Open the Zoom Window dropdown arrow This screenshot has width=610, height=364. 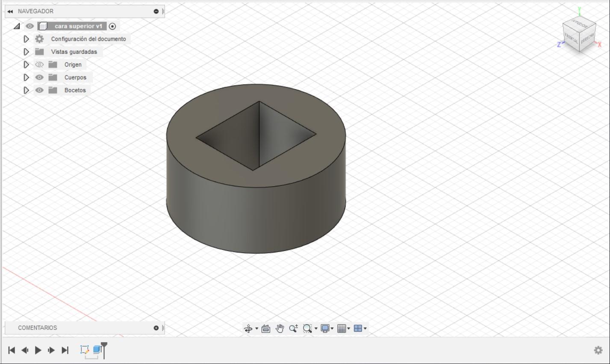[316, 329]
